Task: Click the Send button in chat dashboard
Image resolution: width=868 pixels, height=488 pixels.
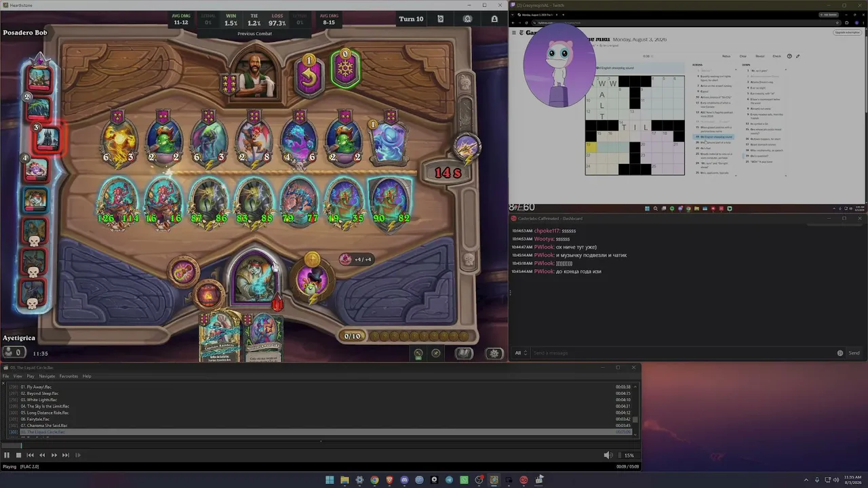Action: [x=854, y=353]
